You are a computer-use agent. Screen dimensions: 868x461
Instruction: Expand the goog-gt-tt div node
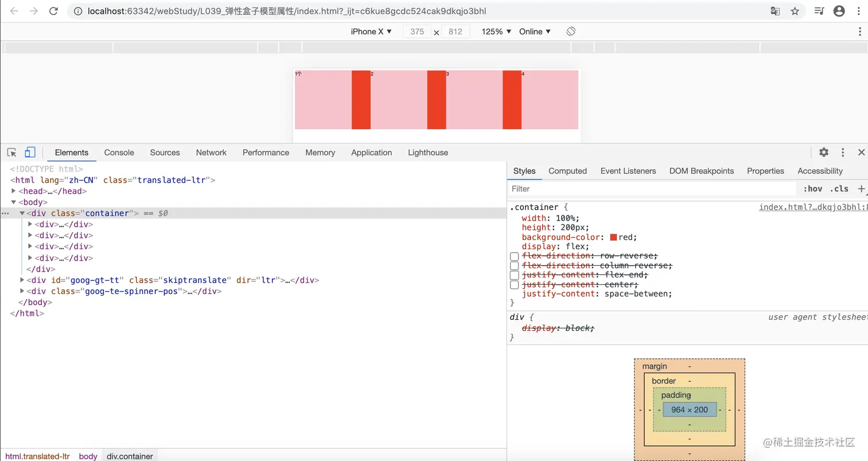tap(22, 280)
